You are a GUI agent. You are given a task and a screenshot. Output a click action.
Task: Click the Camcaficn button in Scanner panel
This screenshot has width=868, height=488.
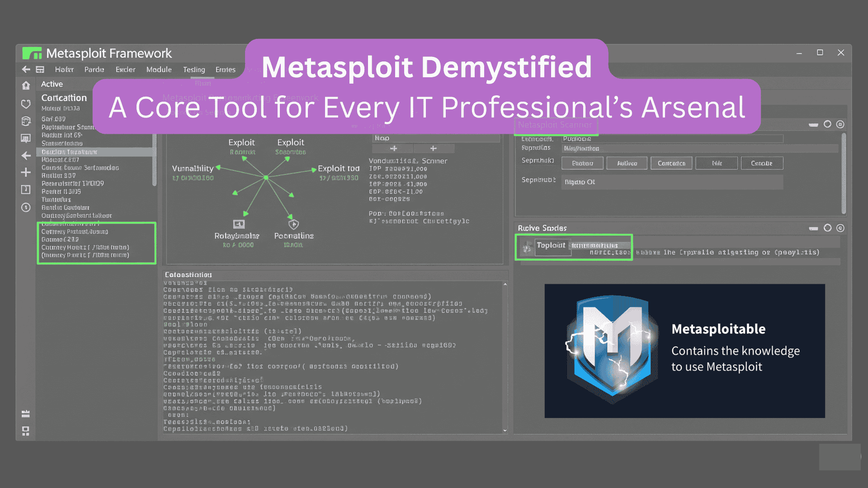[671, 163]
